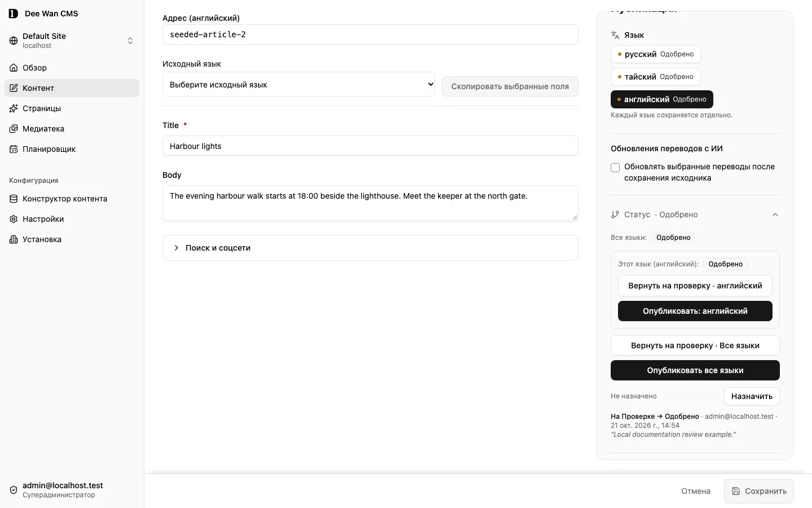Viewport: 812px width, 508px height.
Task: Click Отмена at the bottom
Action: click(x=696, y=491)
